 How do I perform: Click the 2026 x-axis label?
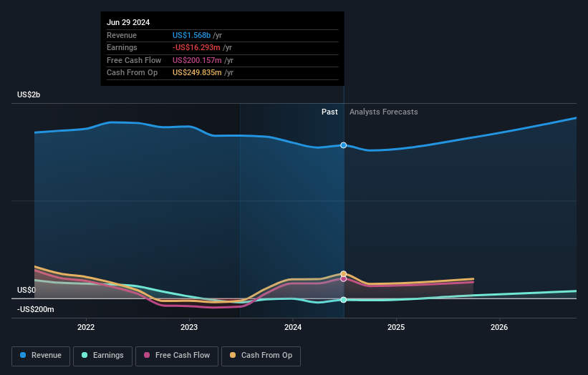click(x=499, y=327)
